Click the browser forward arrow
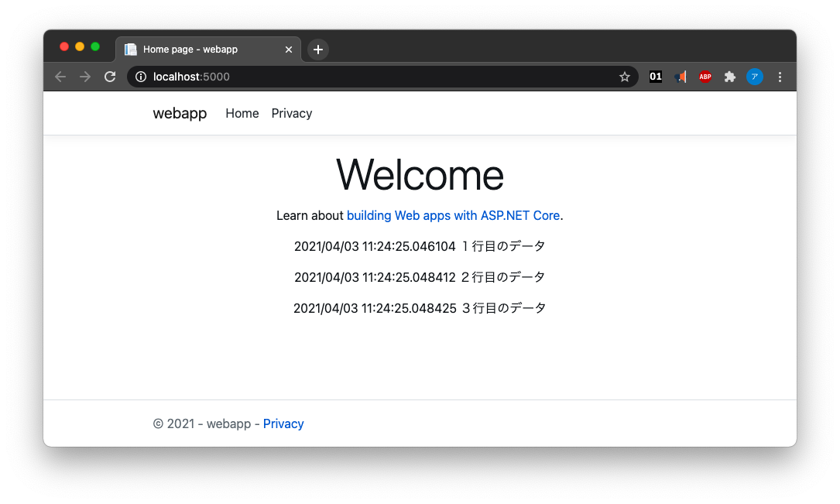 tap(85, 77)
